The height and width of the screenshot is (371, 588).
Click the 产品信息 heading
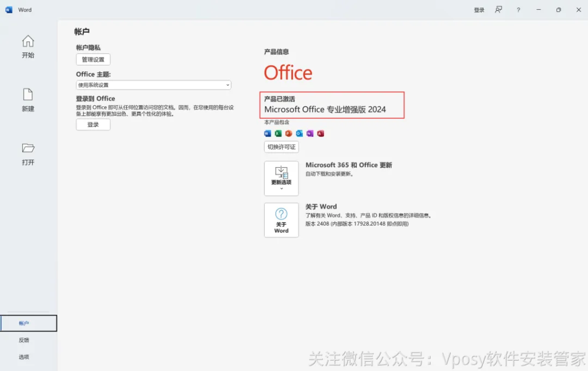276,52
